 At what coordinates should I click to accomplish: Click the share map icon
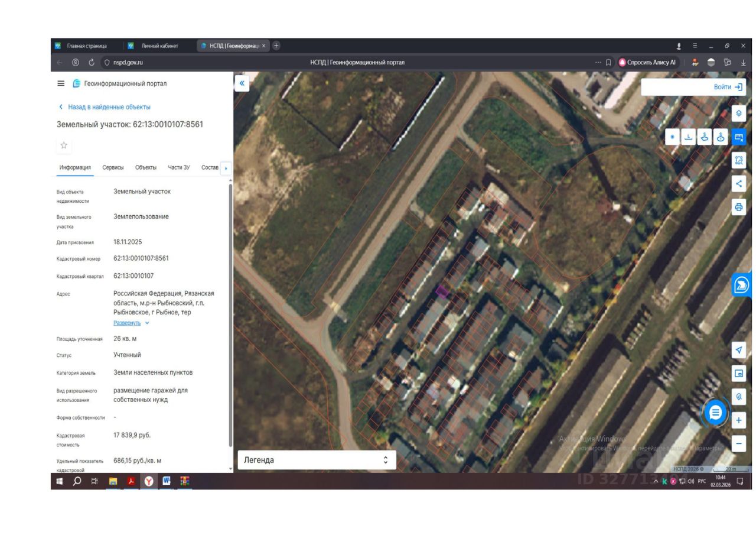point(739,183)
